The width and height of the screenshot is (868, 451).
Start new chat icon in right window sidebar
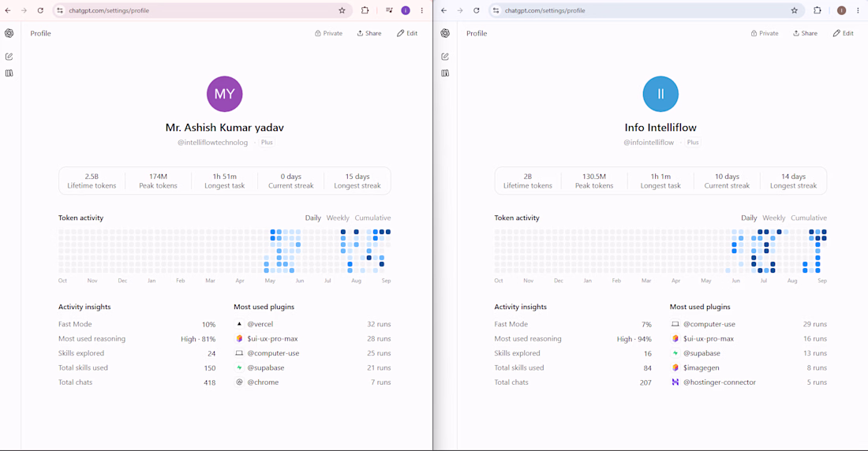tap(446, 57)
